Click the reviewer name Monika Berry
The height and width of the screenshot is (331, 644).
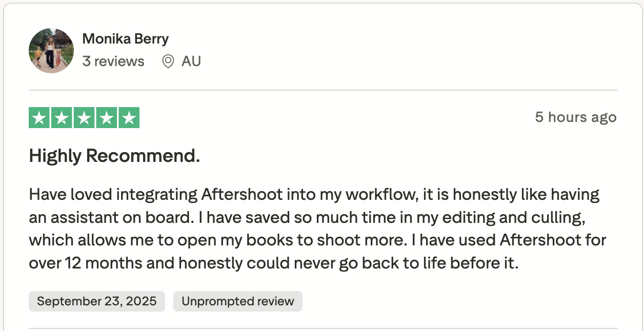click(125, 38)
